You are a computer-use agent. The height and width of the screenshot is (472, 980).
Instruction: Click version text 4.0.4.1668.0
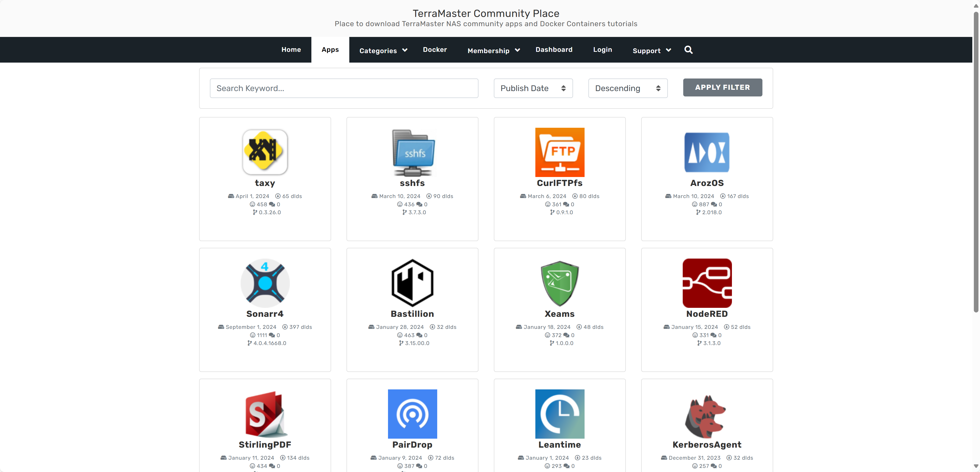pyautogui.click(x=270, y=343)
